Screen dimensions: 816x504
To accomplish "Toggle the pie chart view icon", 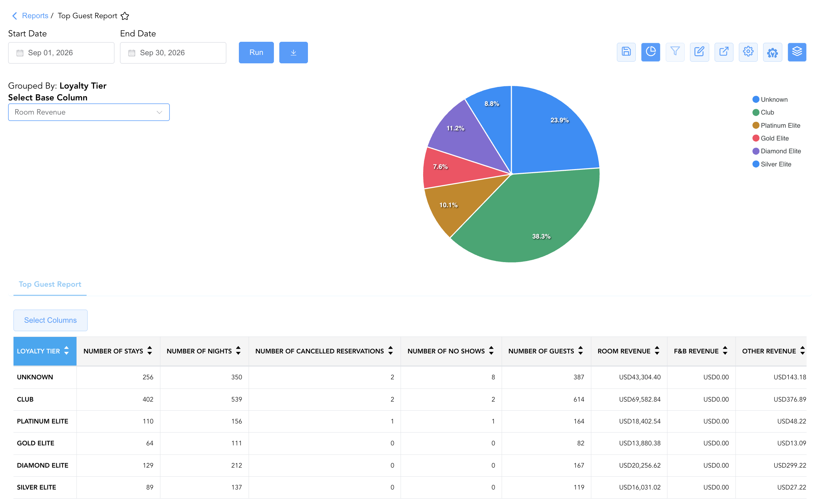I will [651, 52].
